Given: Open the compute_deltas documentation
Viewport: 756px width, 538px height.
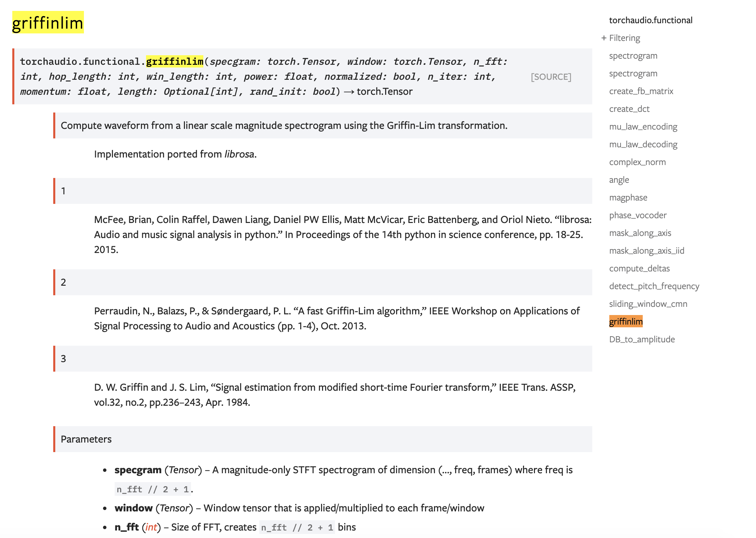Looking at the screenshot, I should (639, 268).
